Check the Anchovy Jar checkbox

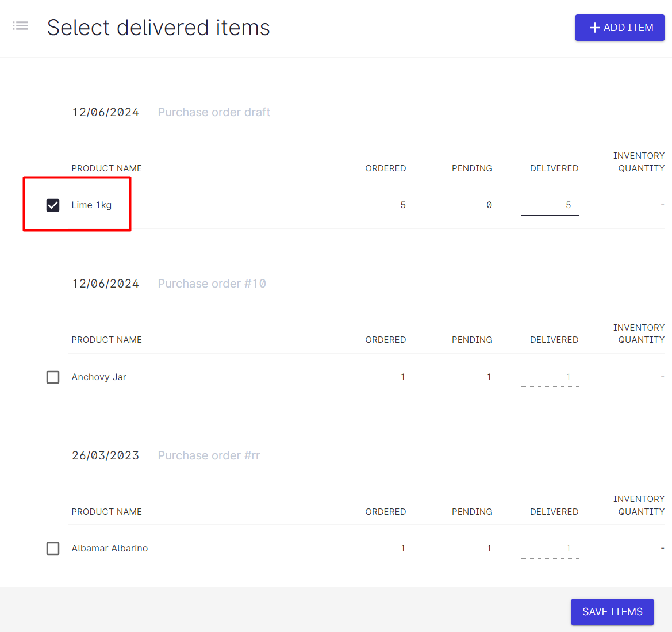52,377
